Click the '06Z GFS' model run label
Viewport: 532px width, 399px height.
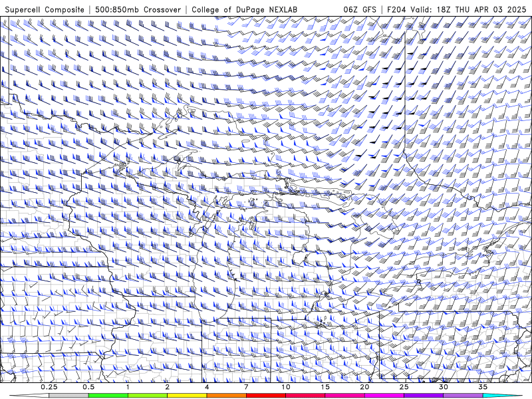360,9
